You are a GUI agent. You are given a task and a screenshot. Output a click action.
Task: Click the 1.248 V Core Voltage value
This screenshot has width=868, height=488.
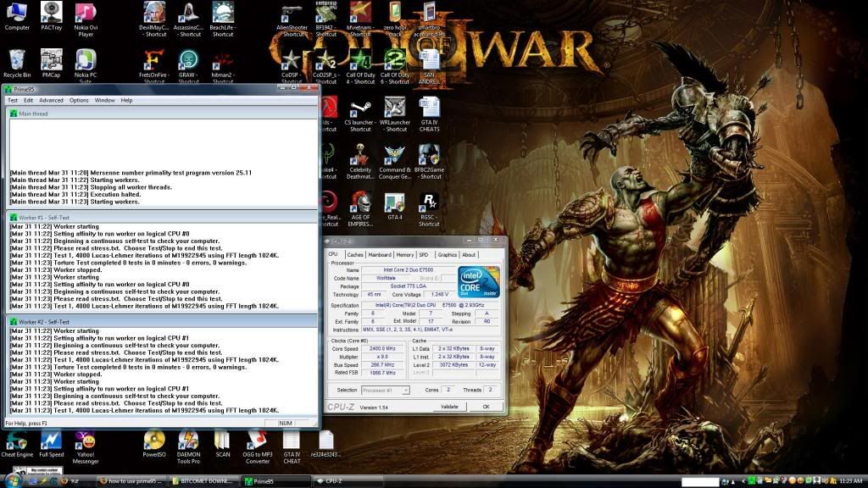point(440,294)
